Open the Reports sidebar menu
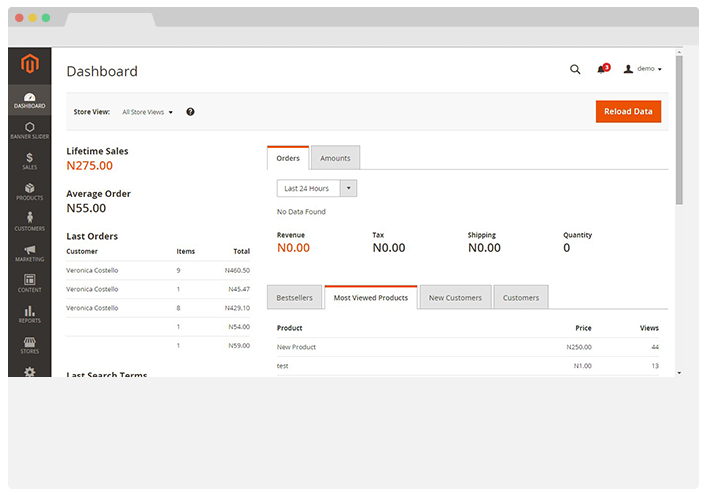 point(29,315)
